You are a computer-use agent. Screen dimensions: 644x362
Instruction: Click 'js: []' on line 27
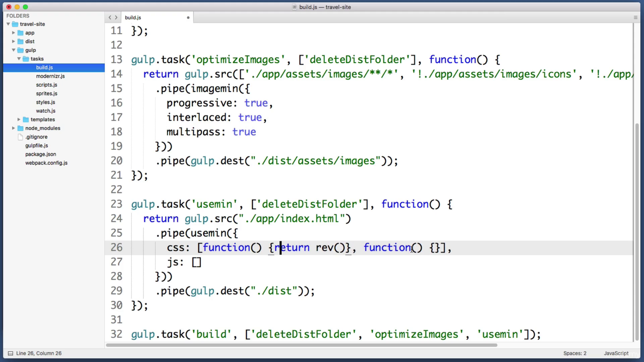click(x=184, y=262)
